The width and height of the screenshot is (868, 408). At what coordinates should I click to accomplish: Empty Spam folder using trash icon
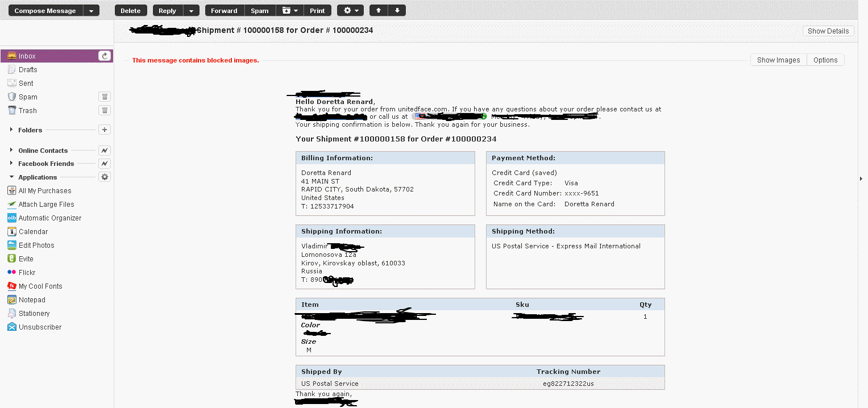click(105, 97)
